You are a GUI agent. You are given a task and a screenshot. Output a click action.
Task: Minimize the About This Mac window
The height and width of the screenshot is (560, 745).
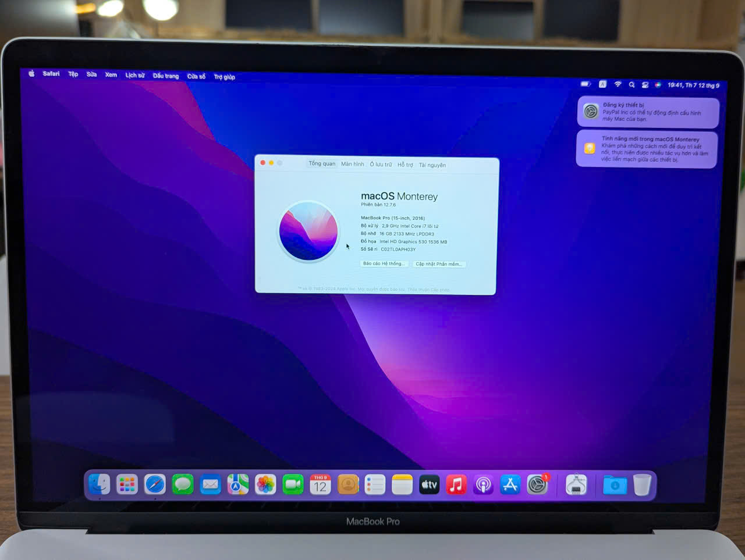[271, 163]
